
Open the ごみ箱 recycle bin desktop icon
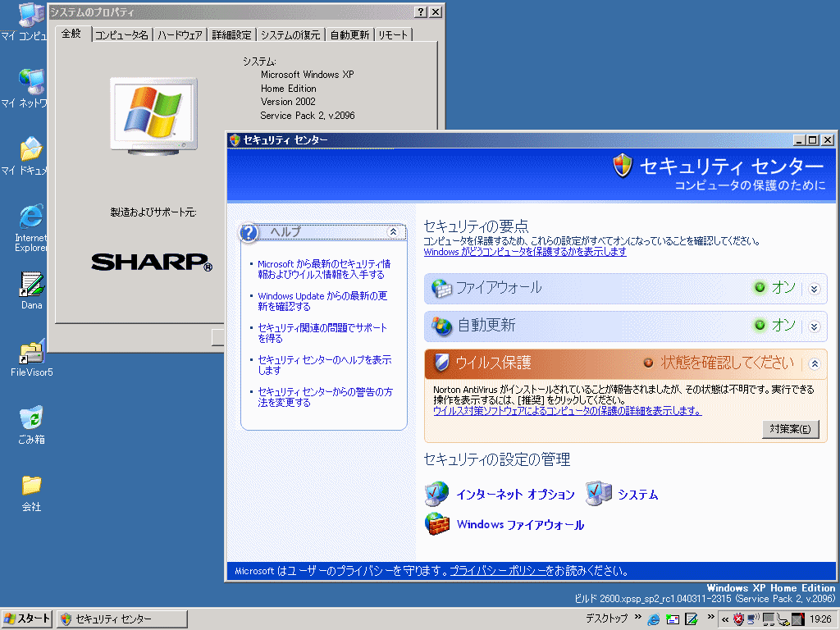point(31,419)
